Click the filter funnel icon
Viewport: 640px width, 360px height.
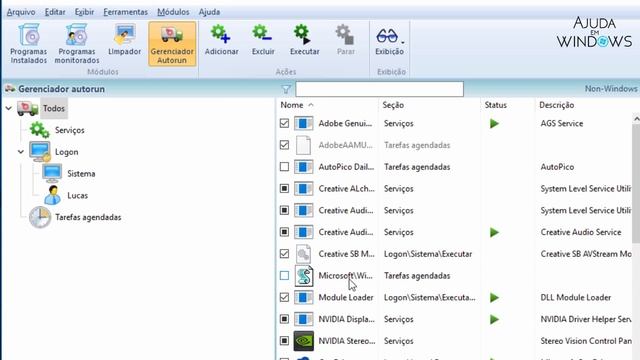pyautogui.click(x=286, y=89)
